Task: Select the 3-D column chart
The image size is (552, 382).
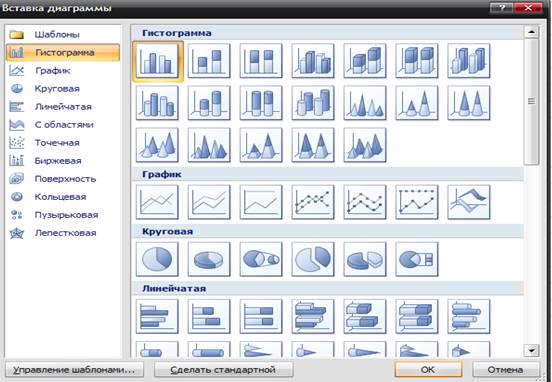Action: (469, 61)
